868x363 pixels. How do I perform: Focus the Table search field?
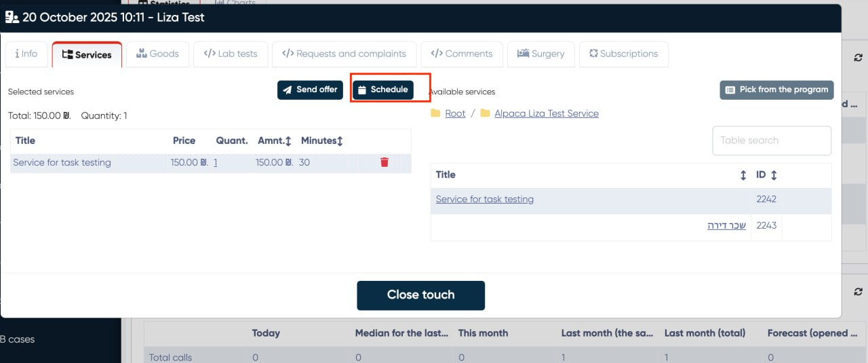(771, 140)
